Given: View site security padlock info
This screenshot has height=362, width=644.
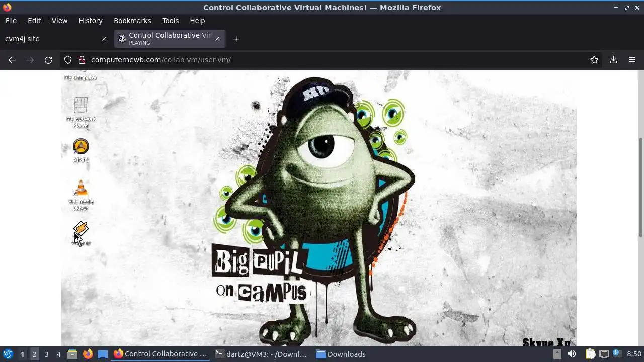Looking at the screenshot, I should click(x=82, y=60).
